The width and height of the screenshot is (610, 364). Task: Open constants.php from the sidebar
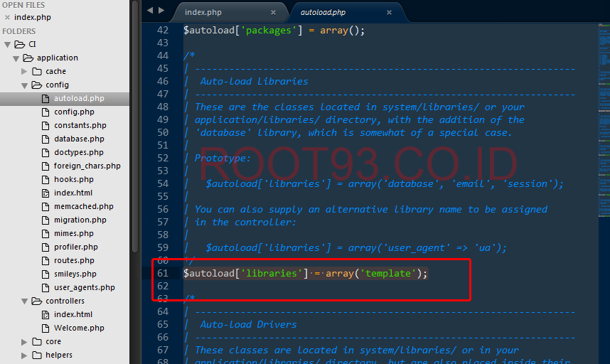pyautogui.click(x=80, y=126)
